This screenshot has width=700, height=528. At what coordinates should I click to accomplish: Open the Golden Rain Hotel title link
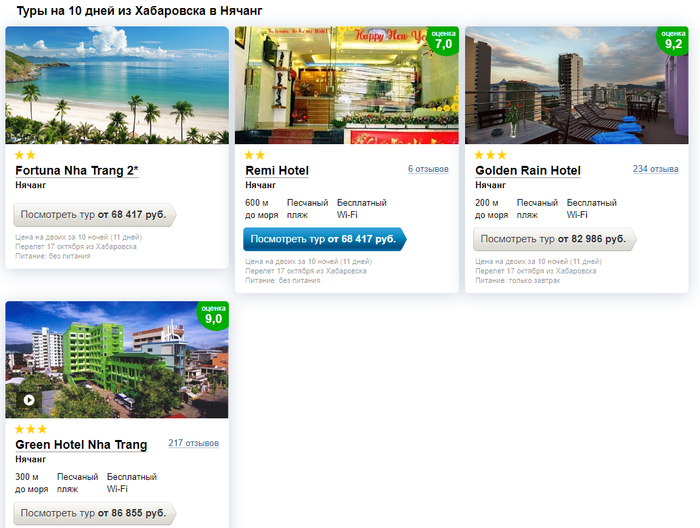tap(528, 170)
